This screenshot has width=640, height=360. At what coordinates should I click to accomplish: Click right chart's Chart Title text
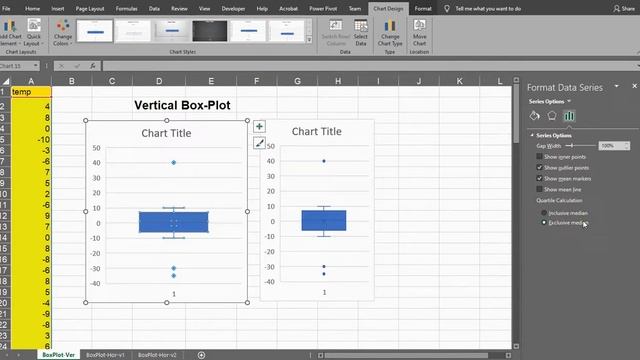(x=317, y=131)
